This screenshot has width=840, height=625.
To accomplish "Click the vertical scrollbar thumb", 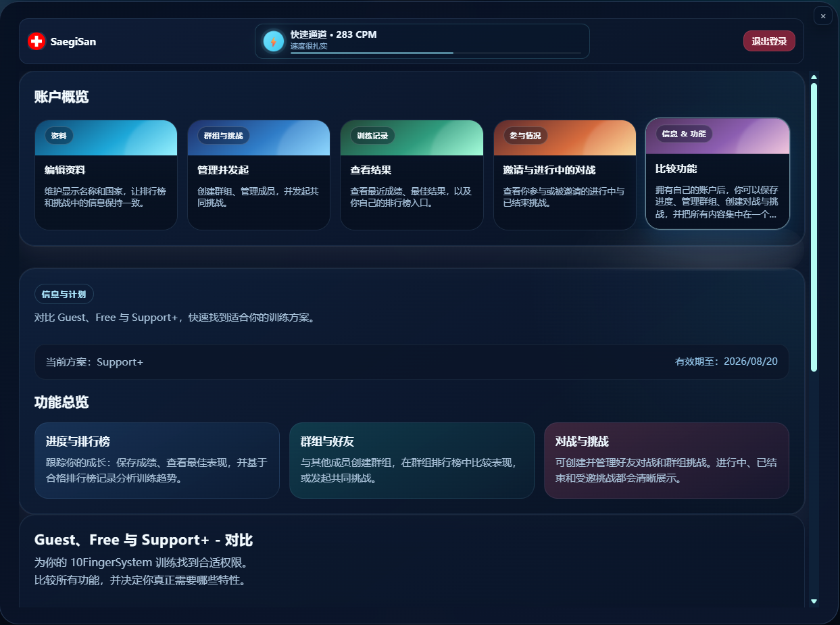I will [x=814, y=227].
